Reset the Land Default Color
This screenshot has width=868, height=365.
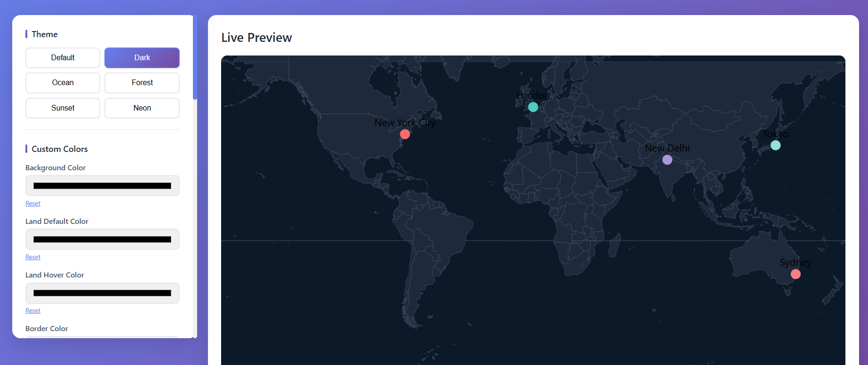click(33, 257)
